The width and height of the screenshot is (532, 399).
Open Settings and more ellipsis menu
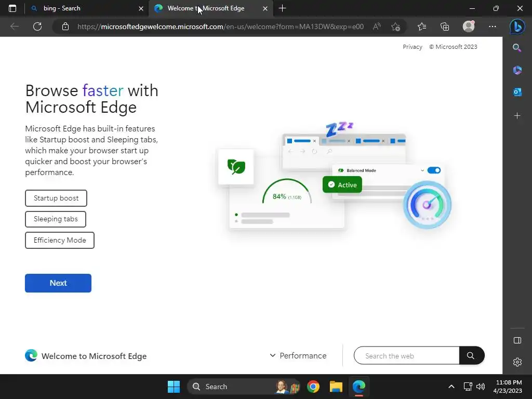tap(493, 26)
